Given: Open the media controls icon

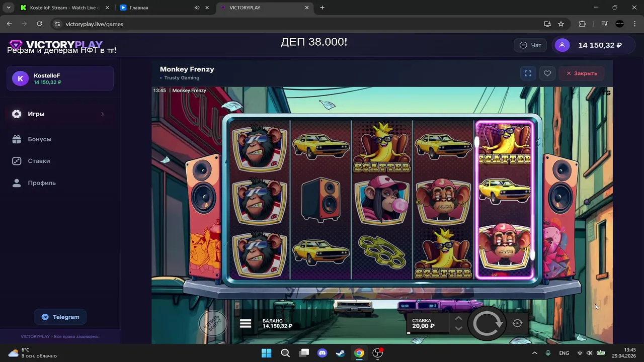Looking at the screenshot, I should 605,24.
